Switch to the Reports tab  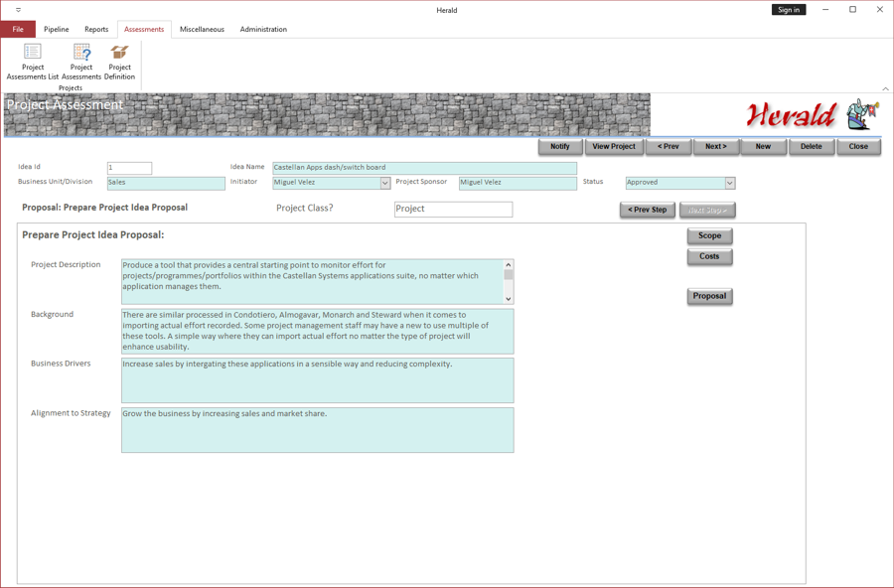click(96, 29)
